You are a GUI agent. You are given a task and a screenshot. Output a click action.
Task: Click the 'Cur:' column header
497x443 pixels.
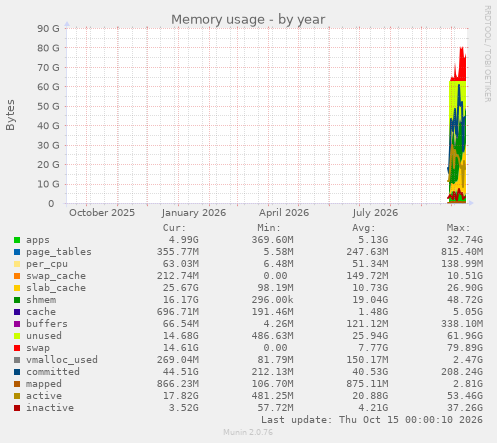(174, 228)
